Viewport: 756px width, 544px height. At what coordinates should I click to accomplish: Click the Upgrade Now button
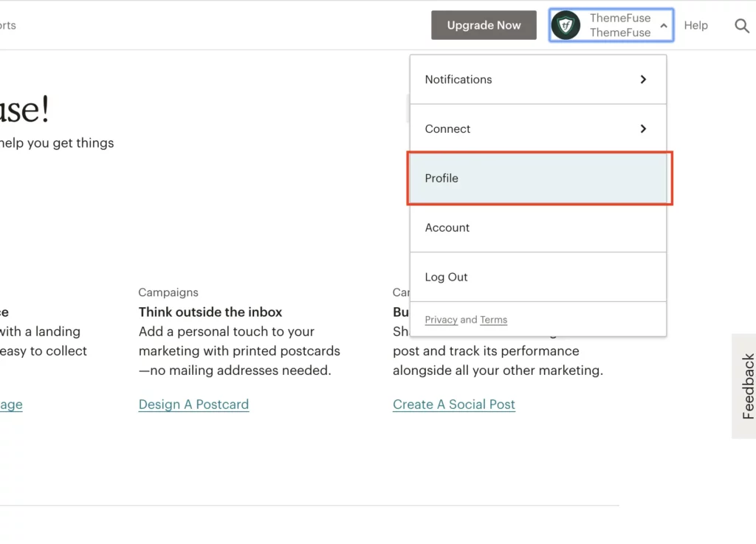(484, 24)
